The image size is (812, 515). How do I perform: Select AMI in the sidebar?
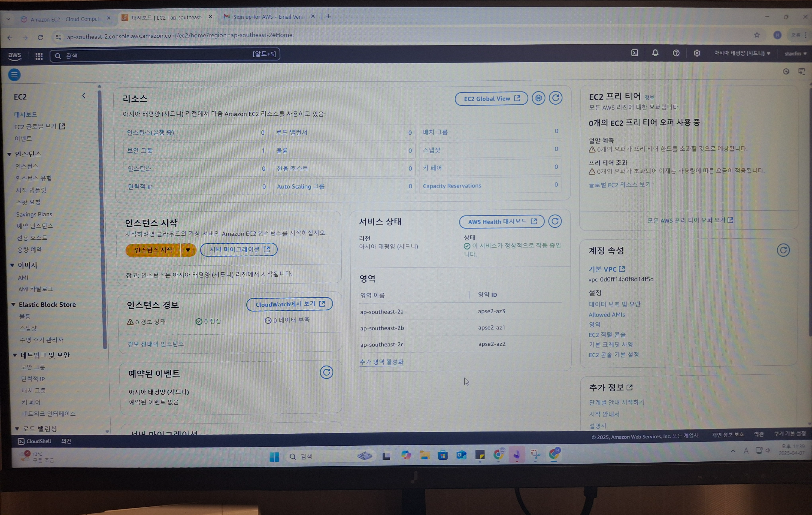(23, 278)
